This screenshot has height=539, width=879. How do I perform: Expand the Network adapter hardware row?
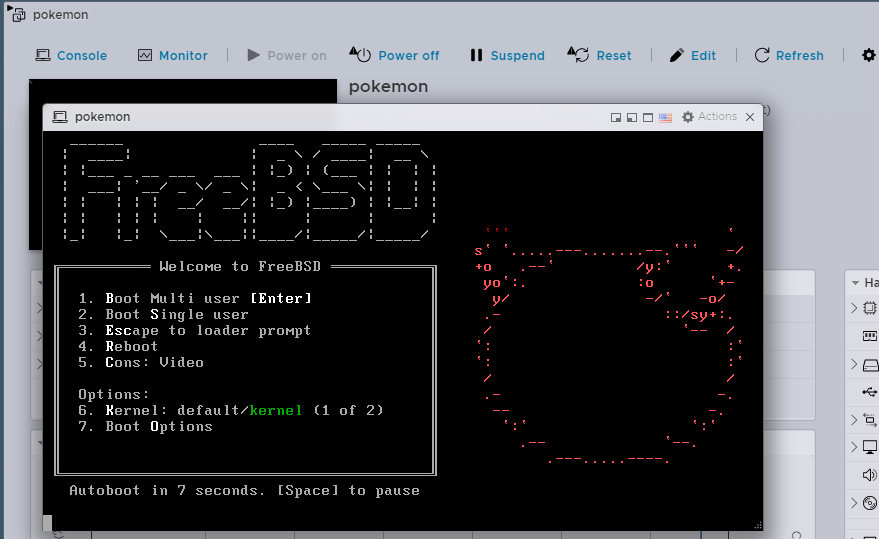[x=854, y=419]
